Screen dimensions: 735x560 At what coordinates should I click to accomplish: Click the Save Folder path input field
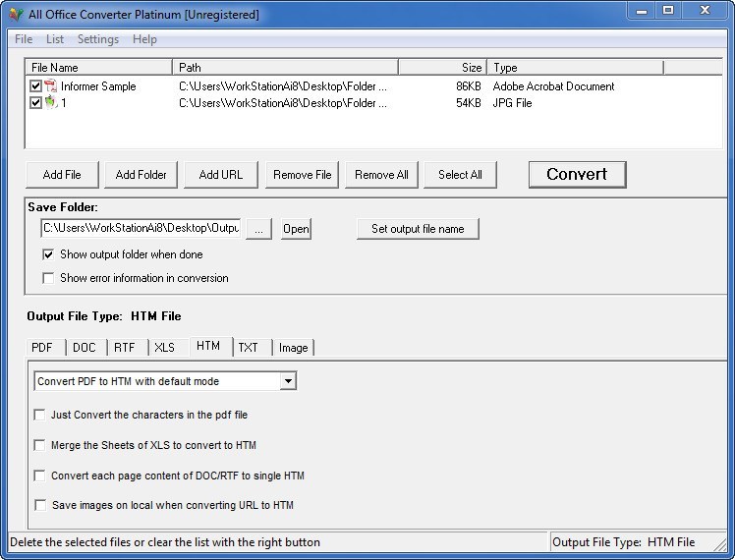[x=141, y=228]
